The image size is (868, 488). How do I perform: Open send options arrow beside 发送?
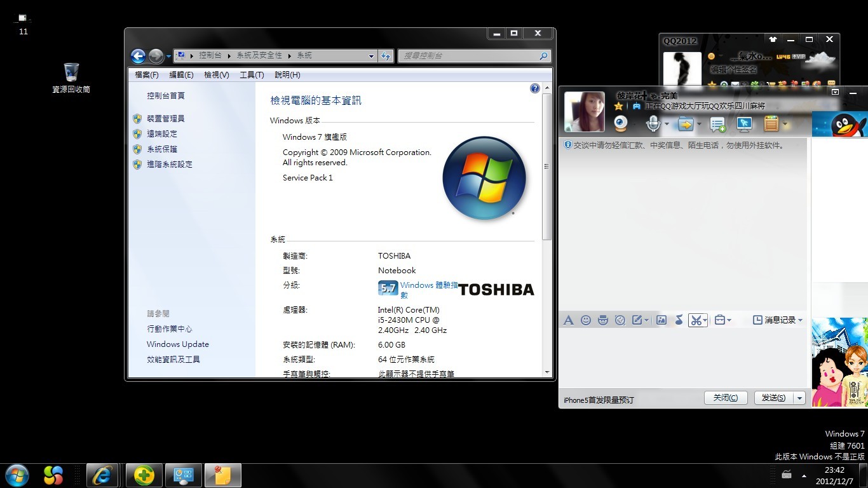pos(799,398)
